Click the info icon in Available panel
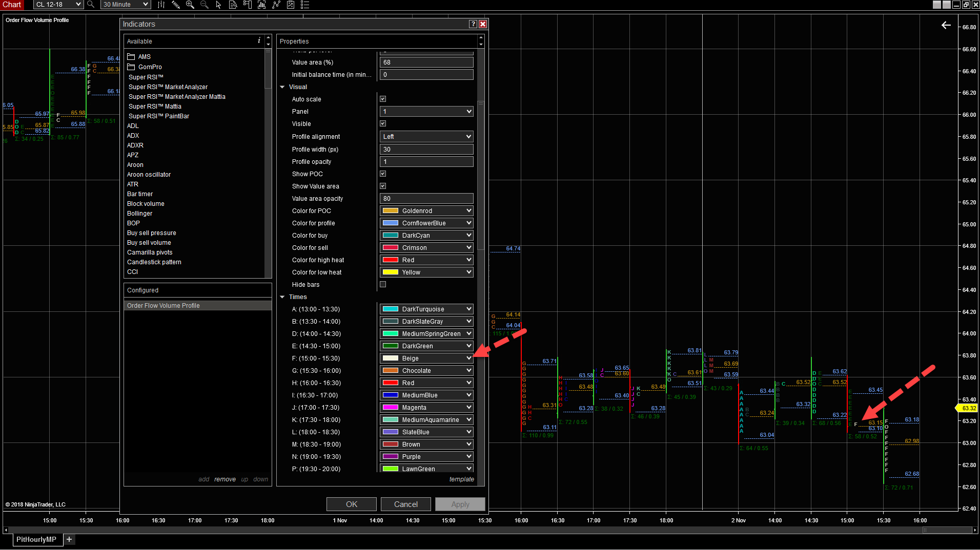Image resolution: width=980 pixels, height=550 pixels. tap(259, 40)
